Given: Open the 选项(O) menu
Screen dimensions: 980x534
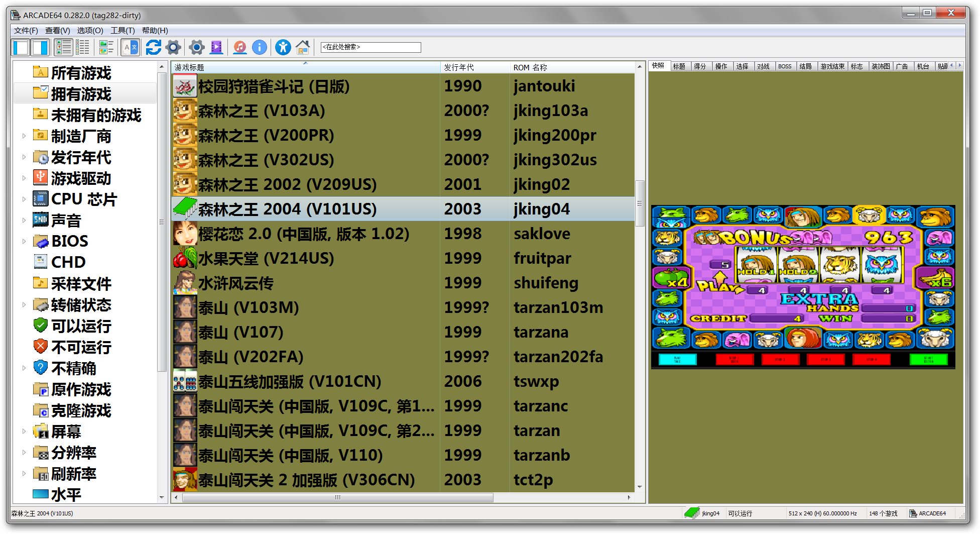Looking at the screenshot, I should tap(90, 31).
